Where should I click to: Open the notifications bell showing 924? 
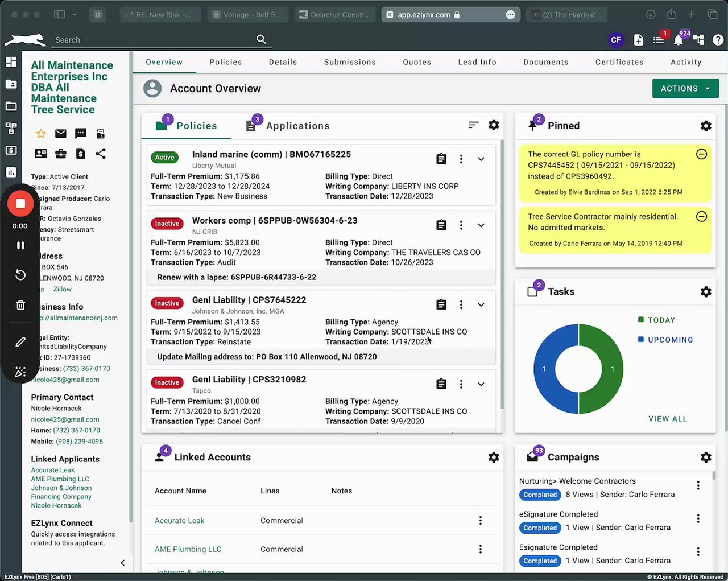[x=679, y=39]
